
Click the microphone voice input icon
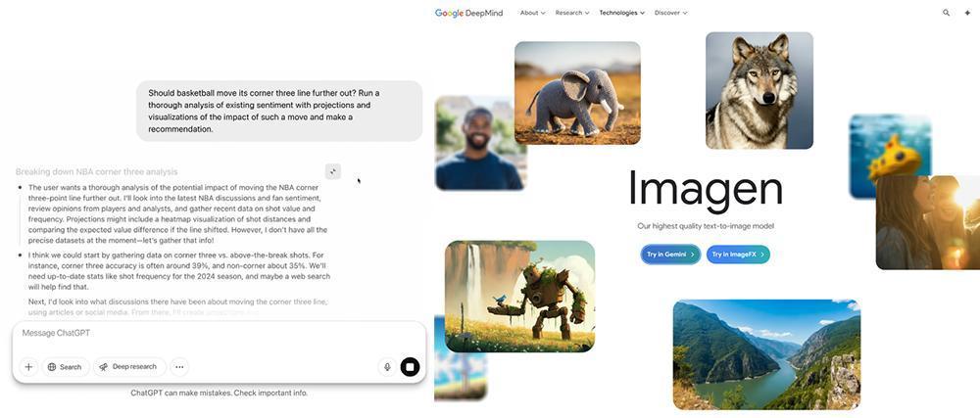tap(387, 367)
